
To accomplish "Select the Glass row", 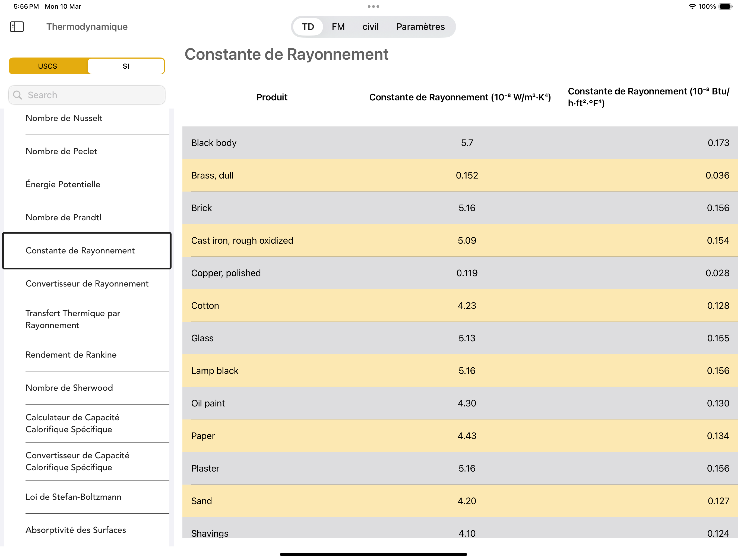I will (460, 338).
